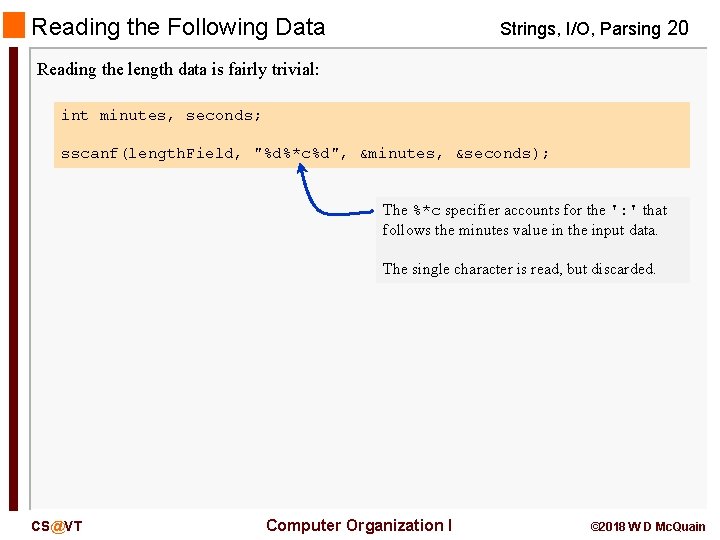Click the "Computer Organization I" footer text

coord(359,526)
